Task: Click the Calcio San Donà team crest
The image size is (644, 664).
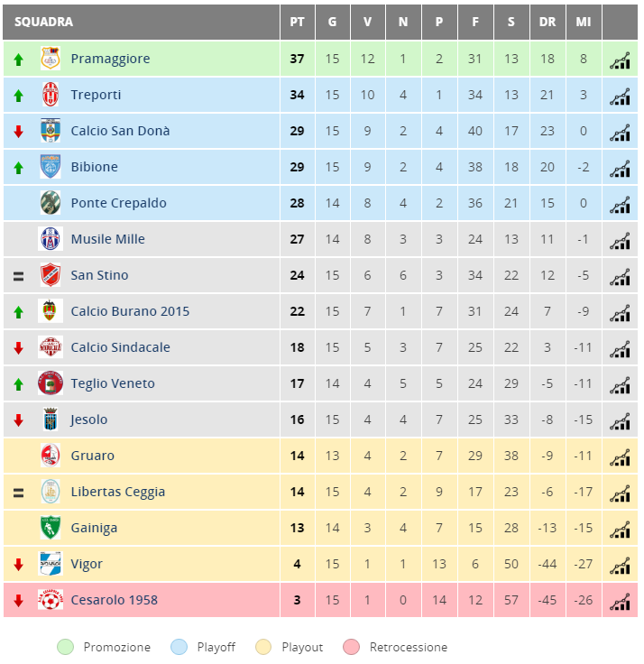Action: click(x=51, y=131)
